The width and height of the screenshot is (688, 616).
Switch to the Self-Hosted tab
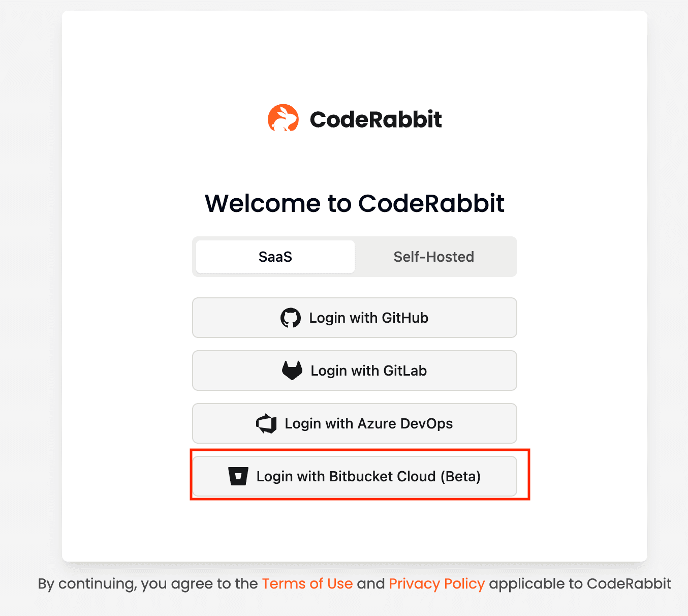pos(433,257)
